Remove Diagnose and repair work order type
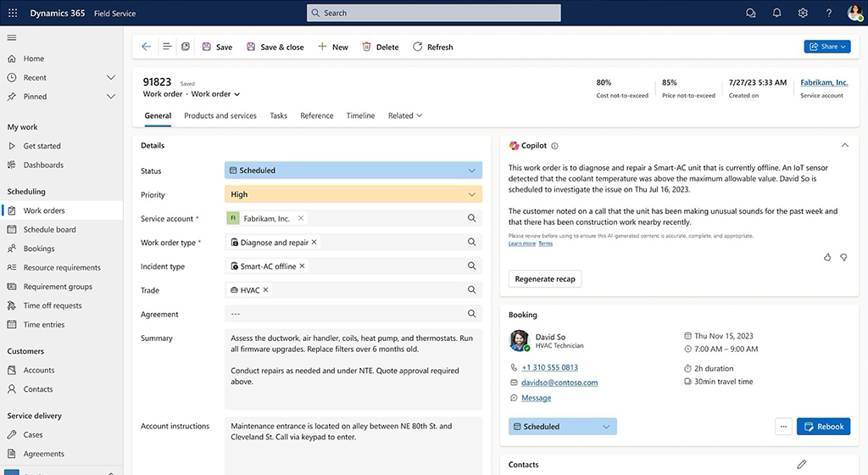868x475 pixels. pyautogui.click(x=314, y=242)
